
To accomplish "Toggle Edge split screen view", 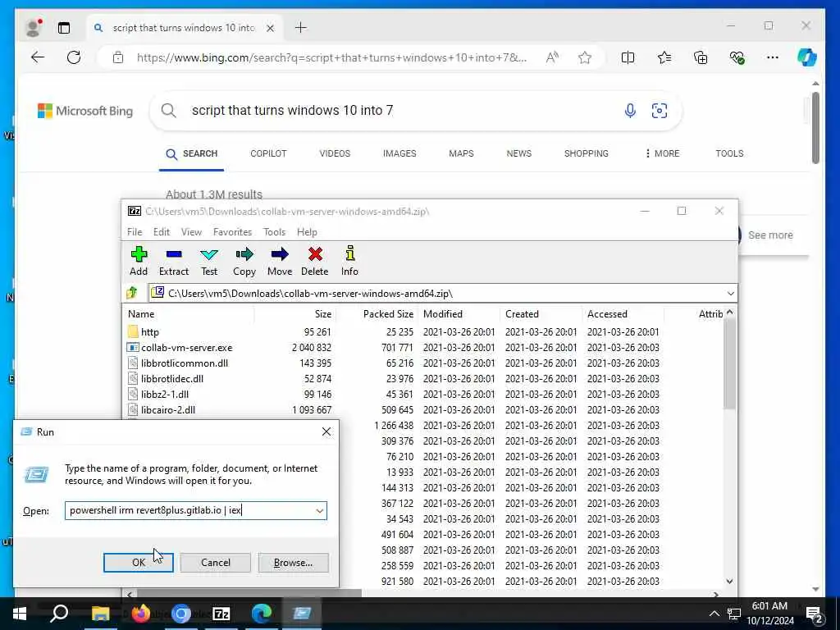I will point(628,57).
